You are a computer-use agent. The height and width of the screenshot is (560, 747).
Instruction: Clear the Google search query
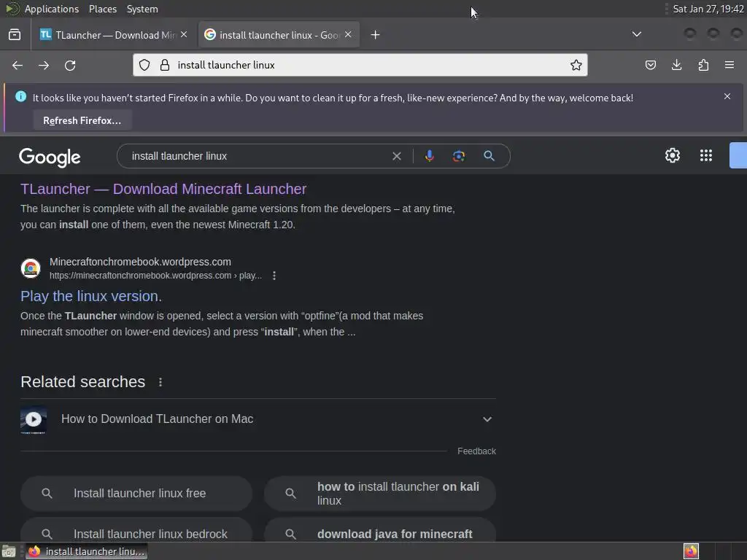[396, 156]
